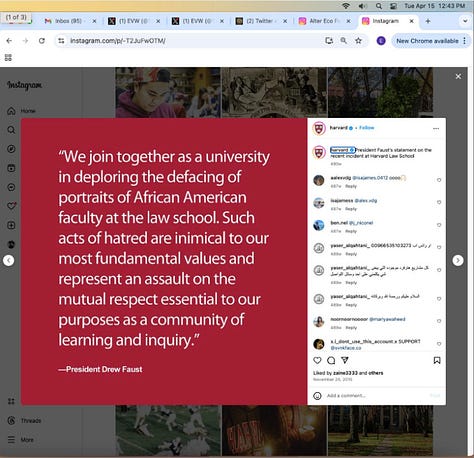Click install app icon in address bar
This screenshot has height=458, width=474.
click(329, 41)
